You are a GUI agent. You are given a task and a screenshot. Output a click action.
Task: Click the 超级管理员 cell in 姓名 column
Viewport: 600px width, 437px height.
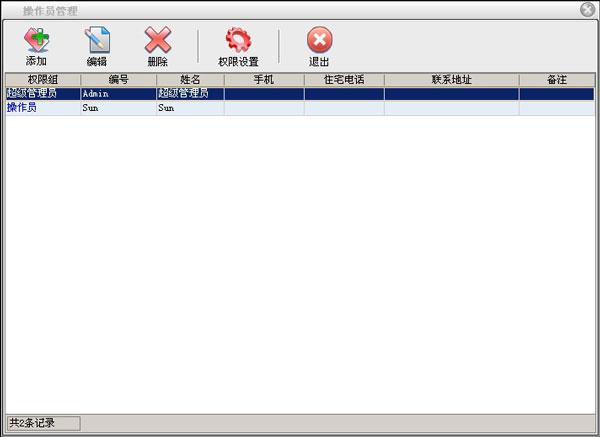click(190, 93)
